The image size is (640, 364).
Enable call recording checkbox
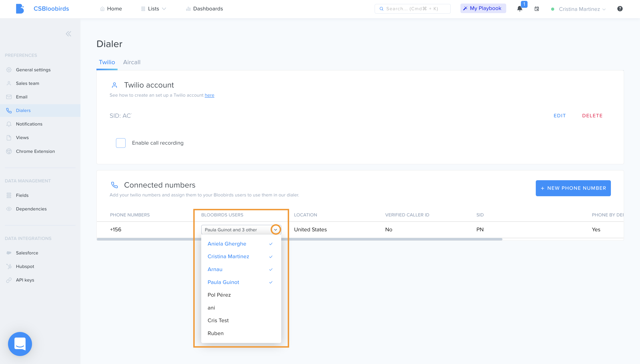[x=121, y=143]
